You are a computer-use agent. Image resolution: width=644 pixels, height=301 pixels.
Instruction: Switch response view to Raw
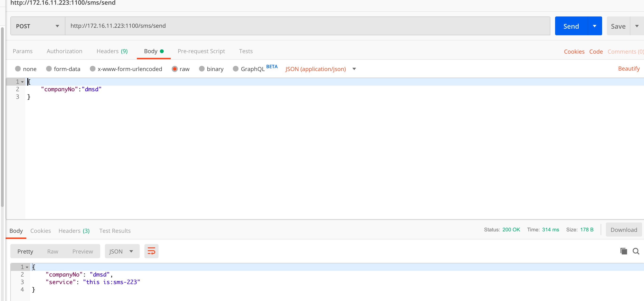point(53,251)
